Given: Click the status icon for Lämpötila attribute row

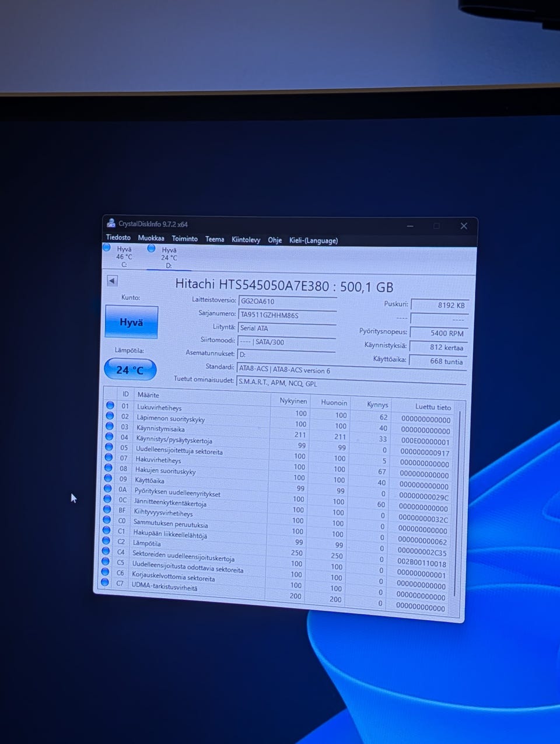Looking at the screenshot, I should [x=106, y=540].
